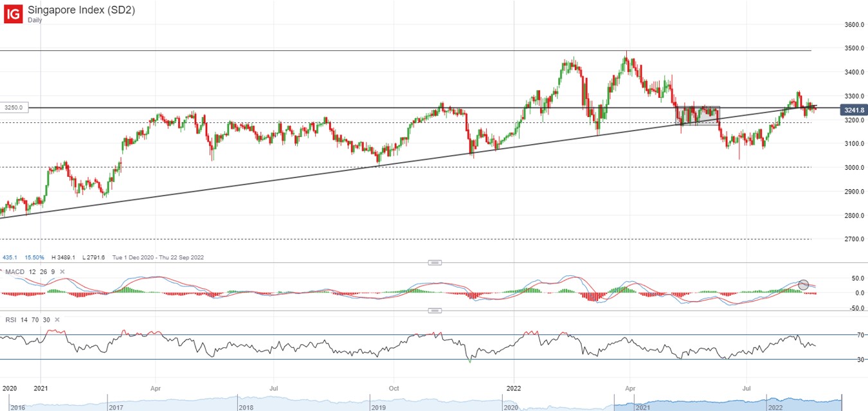Viewport: 868px width, 411px height.
Task: Remove the RSI indicator with its X
Action: [x=57, y=320]
